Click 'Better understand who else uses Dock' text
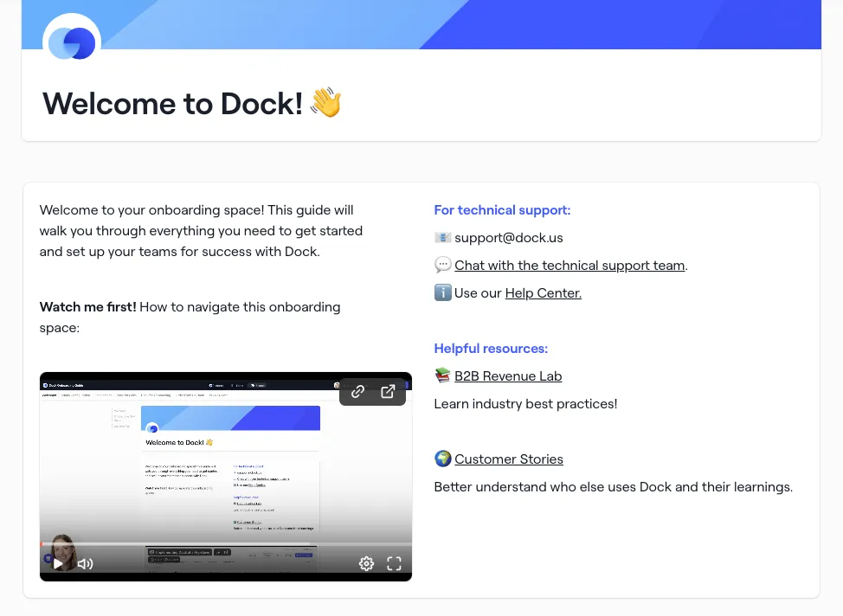 pyautogui.click(x=614, y=487)
